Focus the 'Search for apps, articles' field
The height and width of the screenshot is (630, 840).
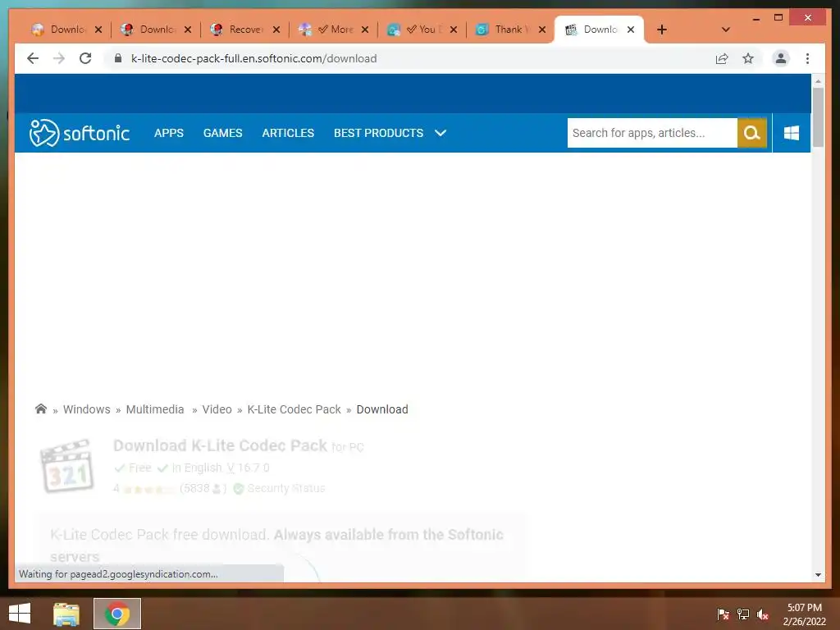[x=652, y=133]
